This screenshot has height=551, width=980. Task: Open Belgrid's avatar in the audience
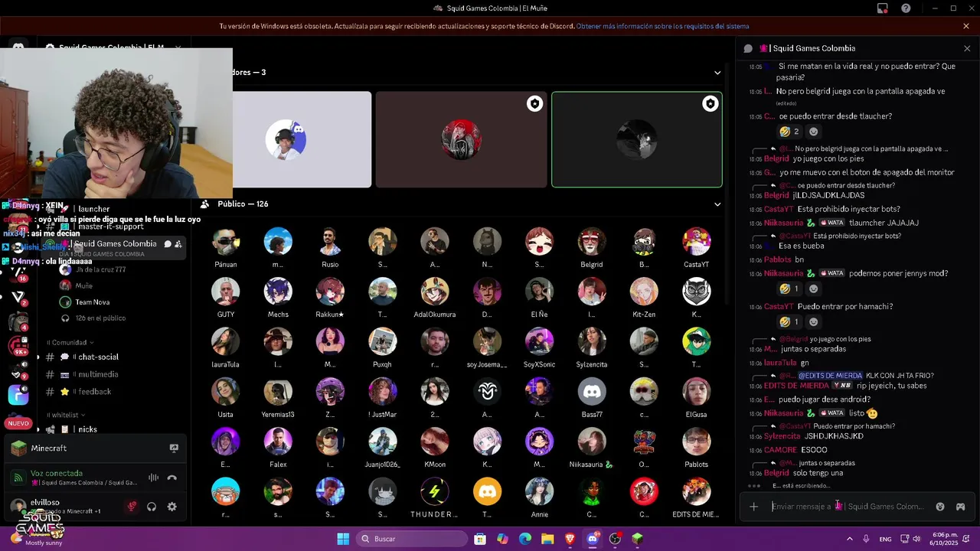click(592, 242)
